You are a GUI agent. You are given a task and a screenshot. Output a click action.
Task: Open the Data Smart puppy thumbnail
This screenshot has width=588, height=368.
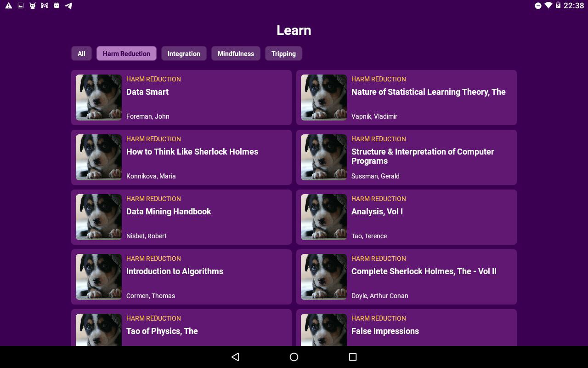click(x=99, y=98)
